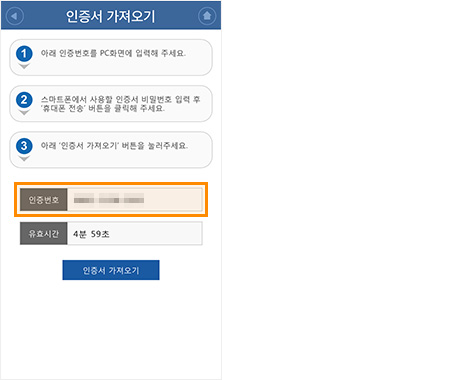Click the gray arrow below step 3 badge
465x380 pixels.
pyautogui.click(x=24, y=158)
